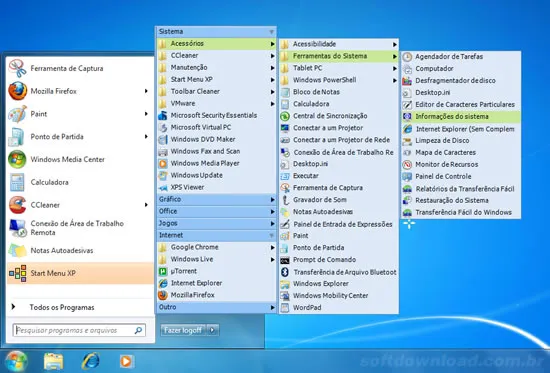550x373 pixels.
Task: Open Monitor de Recursos icon
Action: (407, 165)
